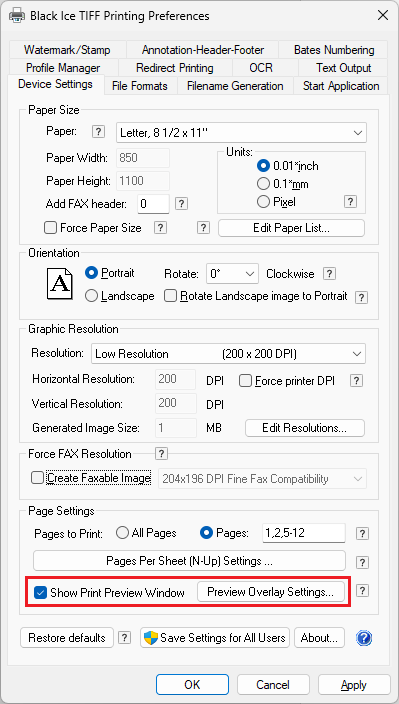
Task: Open Pages Per Sheet (N-Up) Settings
Action: [189, 561]
